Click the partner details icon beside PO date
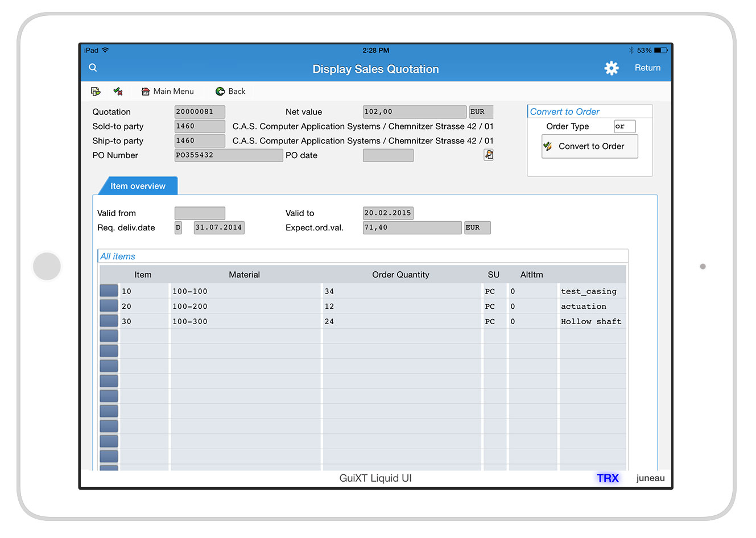 (488, 155)
